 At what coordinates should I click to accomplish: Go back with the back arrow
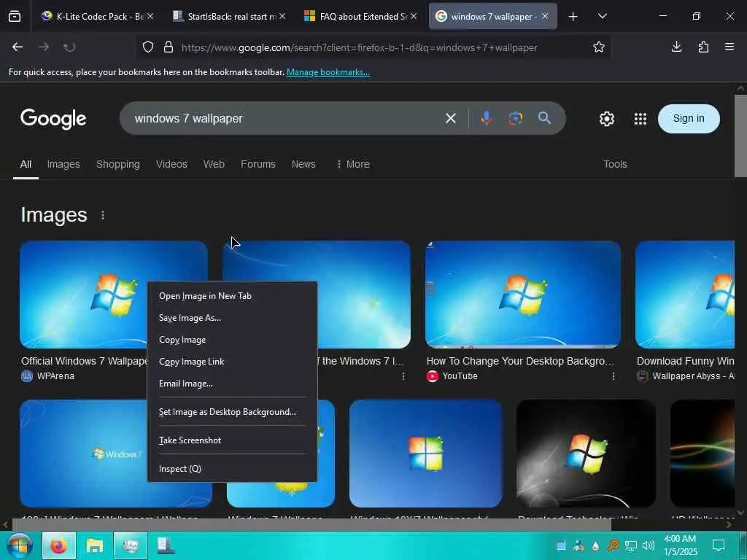click(x=18, y=47)
